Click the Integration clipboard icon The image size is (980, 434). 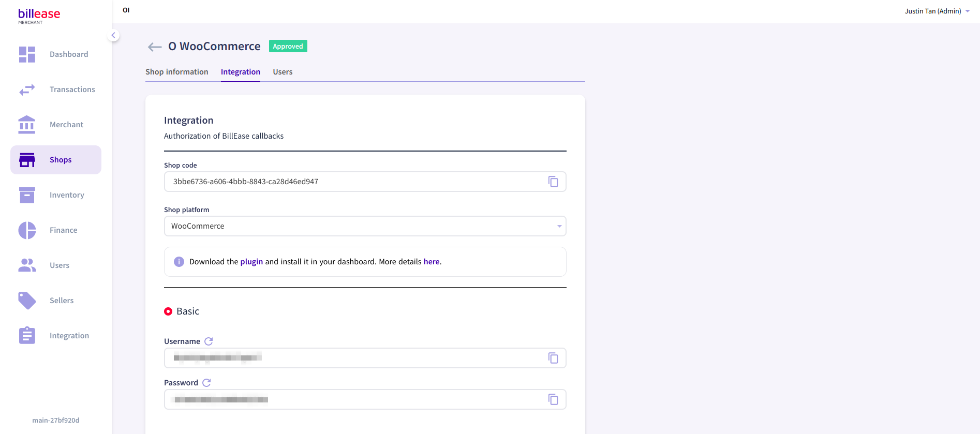[27, 336]
